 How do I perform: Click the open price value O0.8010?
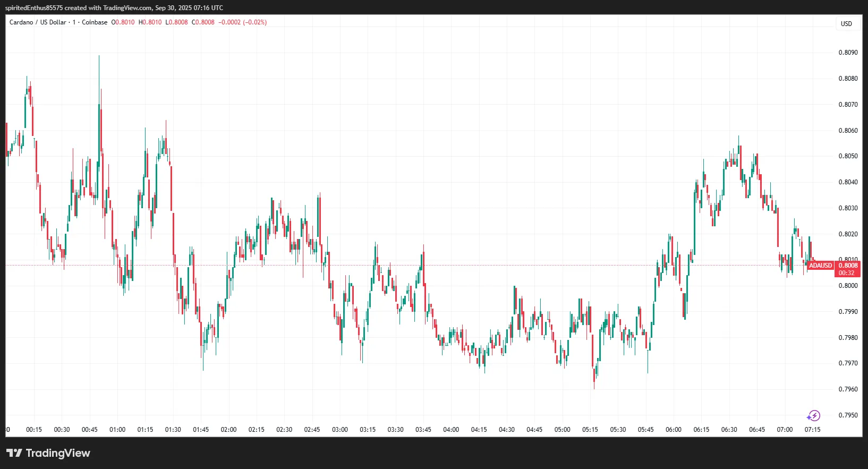pos(123,22)
